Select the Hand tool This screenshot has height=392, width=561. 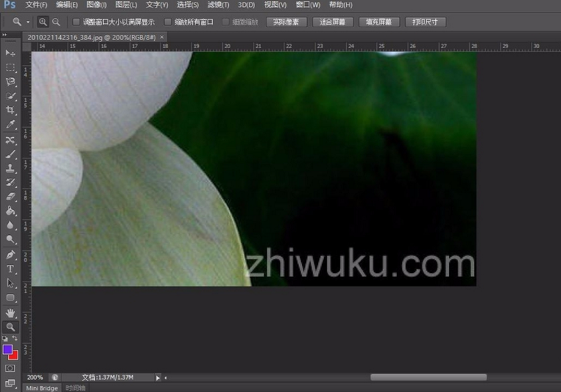[x=10, y=313]
